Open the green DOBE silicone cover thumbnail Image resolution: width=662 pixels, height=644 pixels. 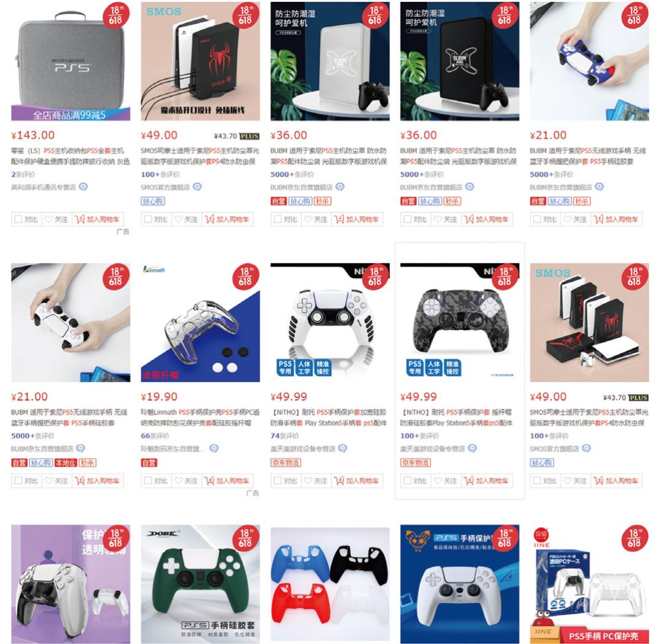point(200,584)
